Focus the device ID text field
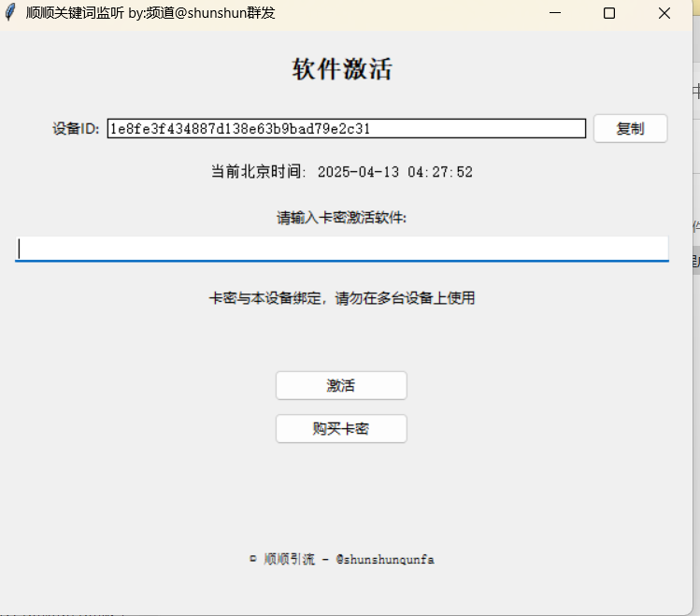700x616 pixels. [x=346, y=129]
